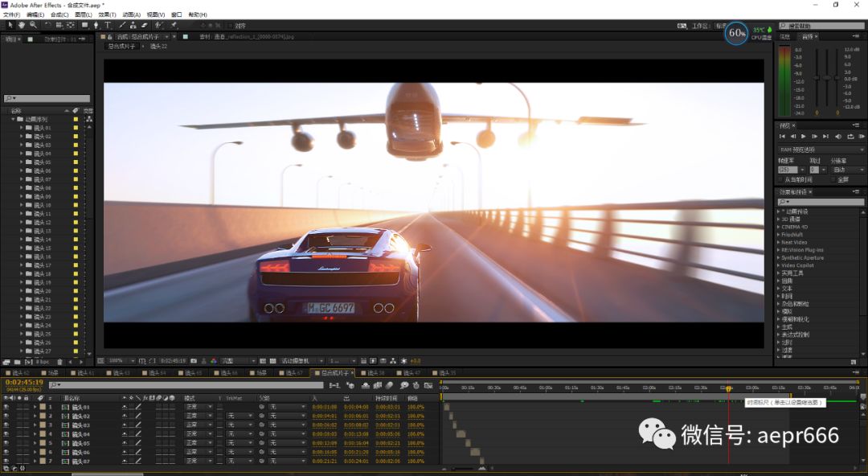Select the Eraser tool

pos(144,25)
